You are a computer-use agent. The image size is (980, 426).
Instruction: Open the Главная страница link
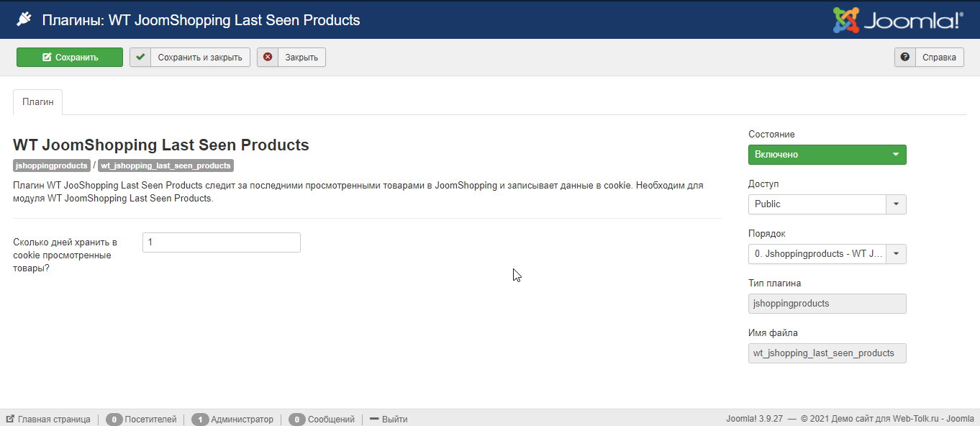[54, 420]
